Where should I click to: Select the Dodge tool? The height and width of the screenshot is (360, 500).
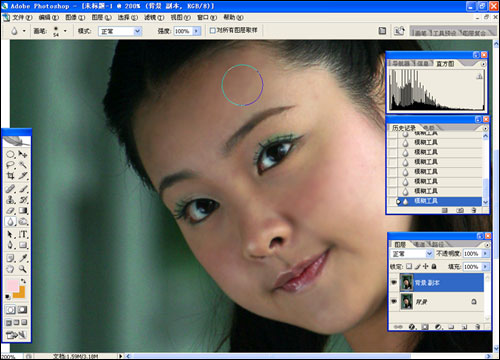[23, 222]
